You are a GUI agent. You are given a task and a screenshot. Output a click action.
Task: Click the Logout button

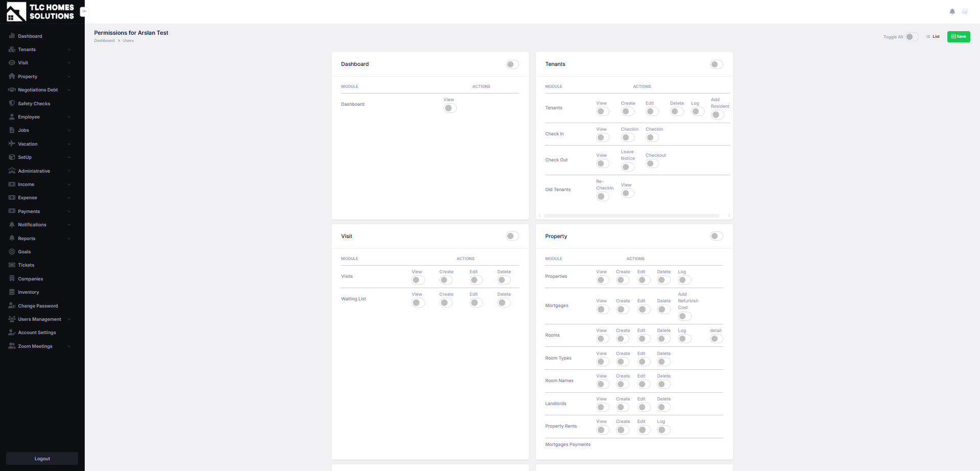pos(42,459)
